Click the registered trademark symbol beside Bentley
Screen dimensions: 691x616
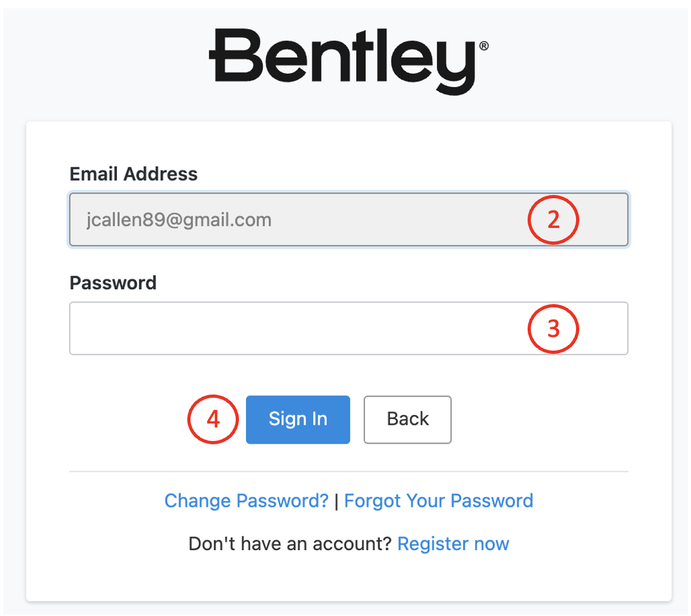[x=484, y=46]
